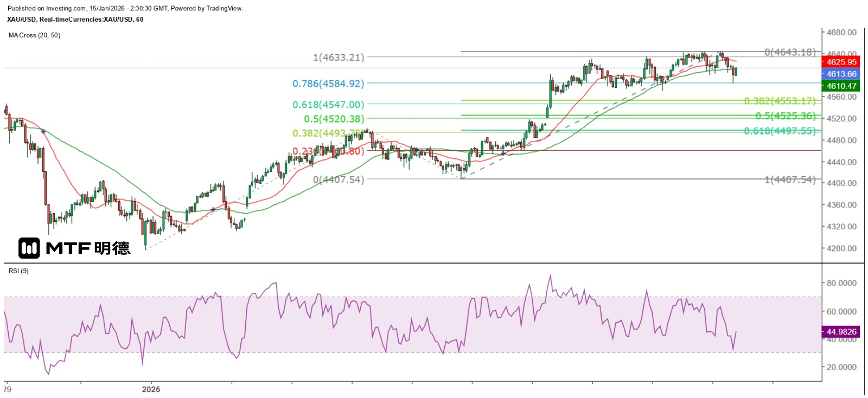This screenshot has width=868, height=398.
Task: Click the 4680.00 price axis label
Action: click(841, 33)
